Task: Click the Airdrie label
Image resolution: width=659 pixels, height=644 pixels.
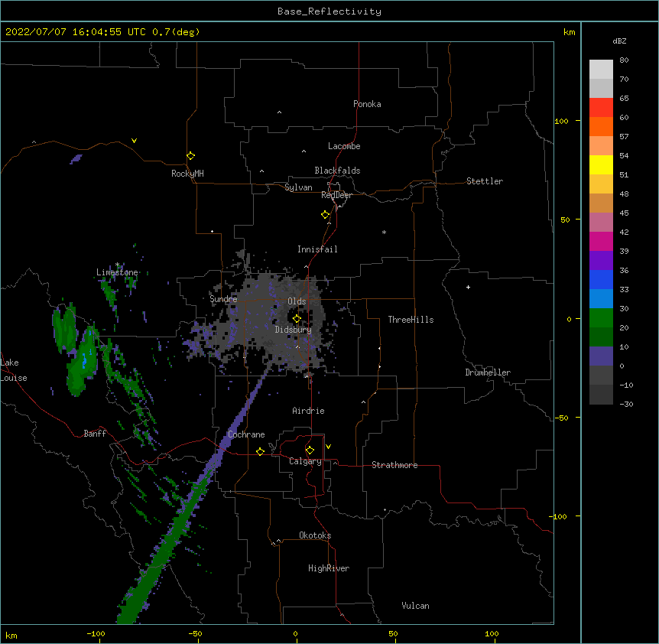Action: pos(309,411)
